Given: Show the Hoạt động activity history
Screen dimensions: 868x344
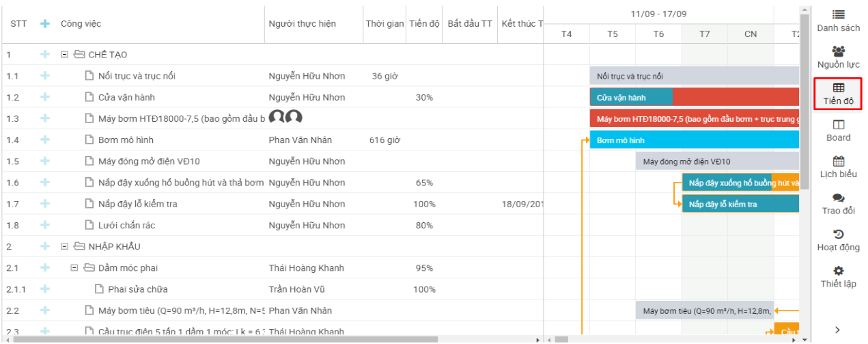Looking at the screenshot, I should pos(838,241).
